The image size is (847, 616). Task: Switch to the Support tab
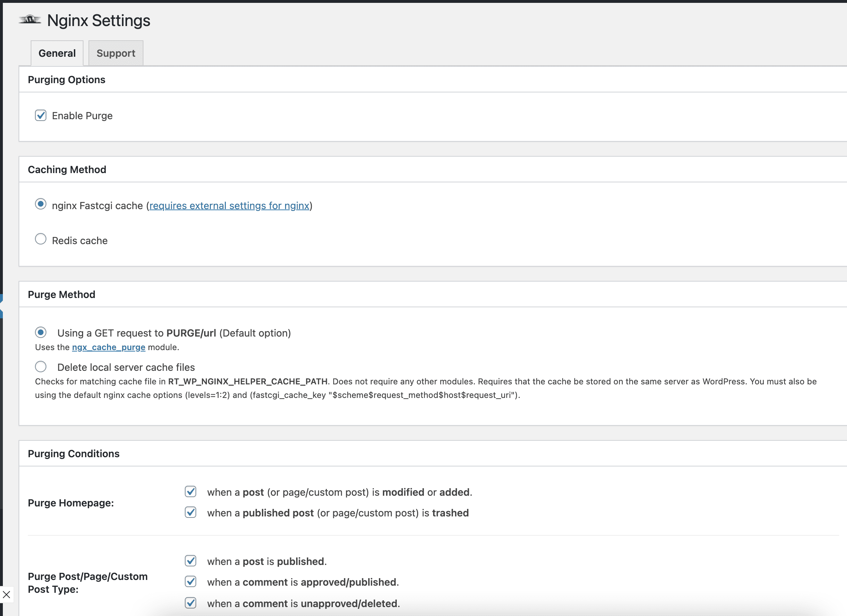116,53
